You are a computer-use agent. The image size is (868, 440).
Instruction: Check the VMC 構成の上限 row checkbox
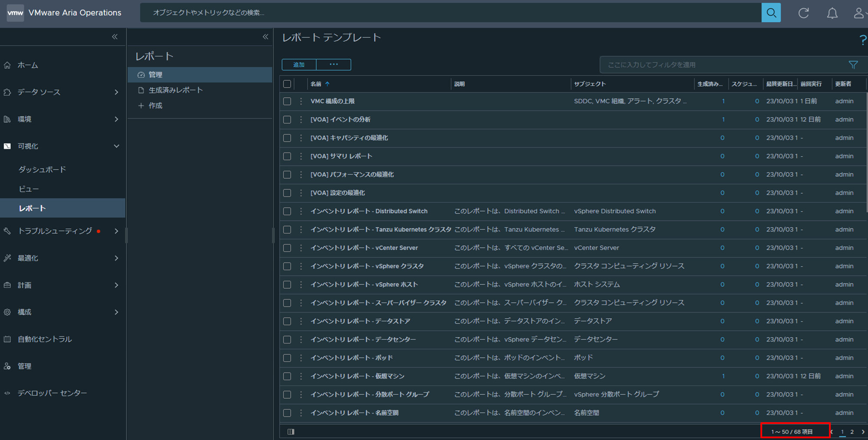[287, 101]
